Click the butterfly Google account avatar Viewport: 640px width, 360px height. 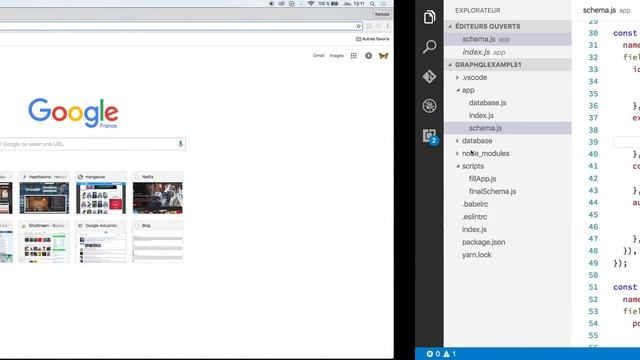(383, 56)
